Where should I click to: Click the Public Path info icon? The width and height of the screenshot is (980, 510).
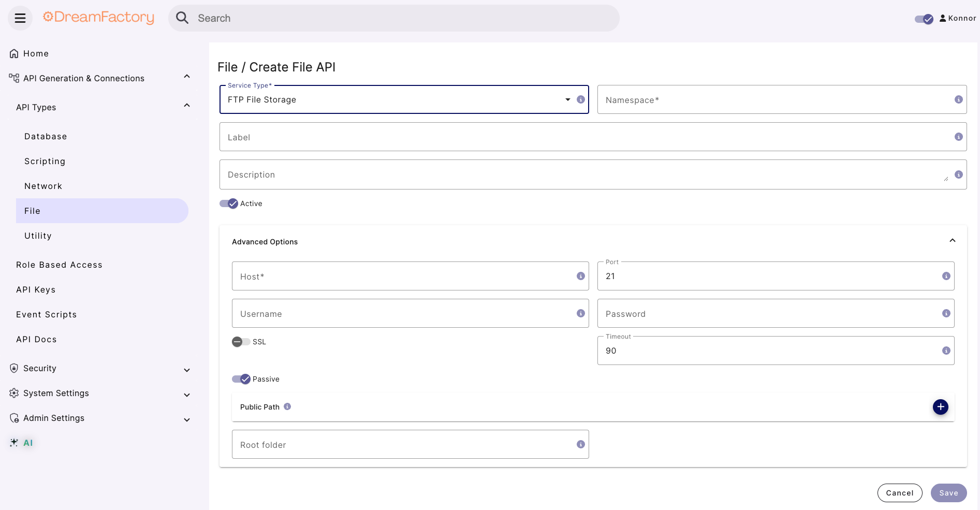tap(287, 406)
